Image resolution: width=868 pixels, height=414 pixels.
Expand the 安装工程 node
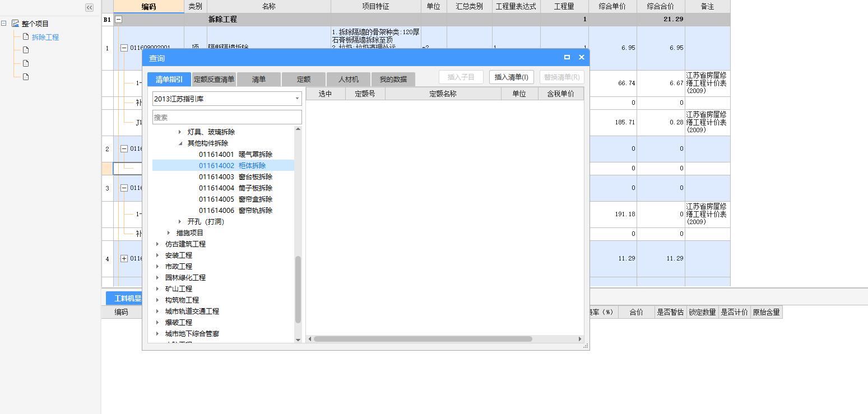(157, 255)
